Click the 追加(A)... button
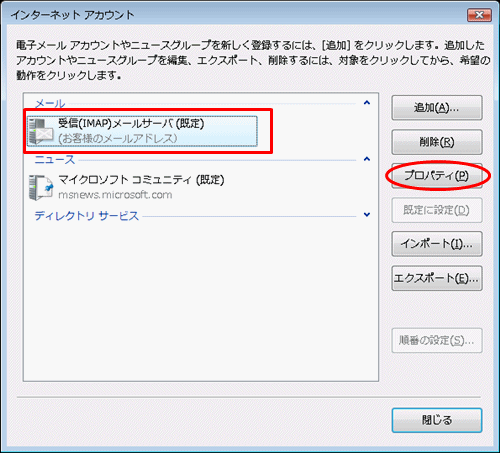The height and width of the screenshot is (453, 500). coord(437,108)
